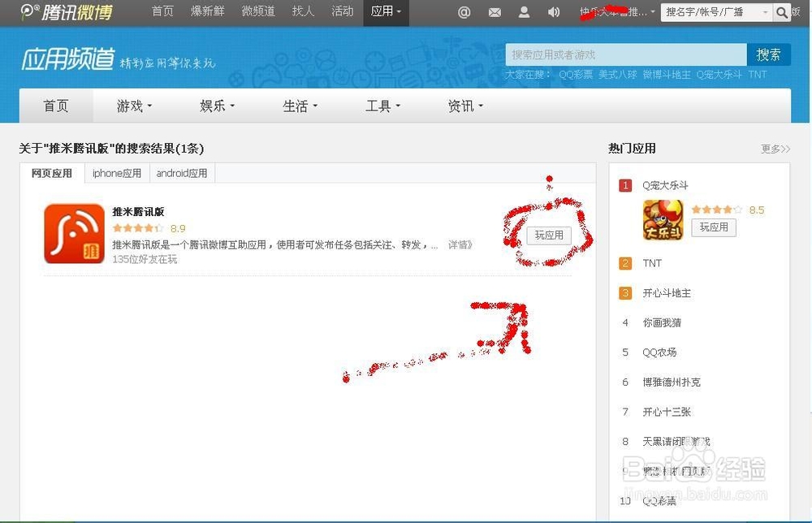The width and height of the screenshot is (812, 523).
Task: Open the search category dropdown in top bar
Action: click(763, 12)
